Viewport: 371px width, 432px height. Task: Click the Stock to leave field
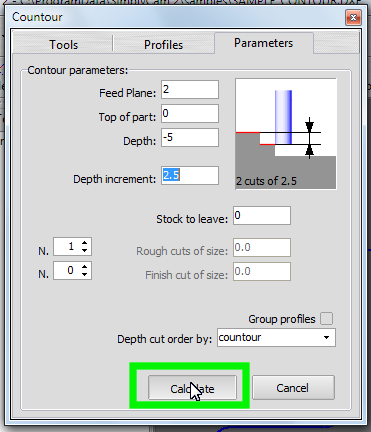click(262, 215)
